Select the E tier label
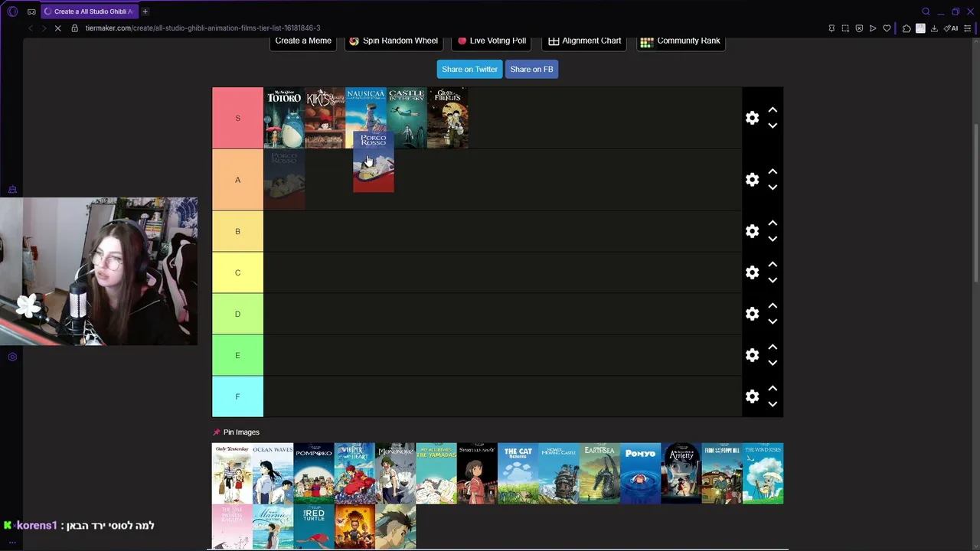Image resolution: width=980 pixels, height=551 pixels. tap(237, 355)
